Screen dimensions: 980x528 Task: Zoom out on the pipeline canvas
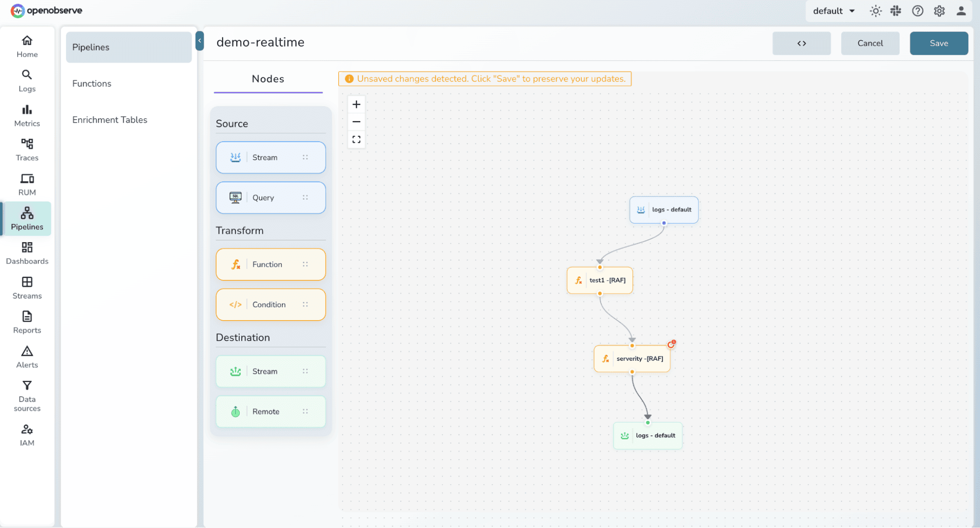356,122
